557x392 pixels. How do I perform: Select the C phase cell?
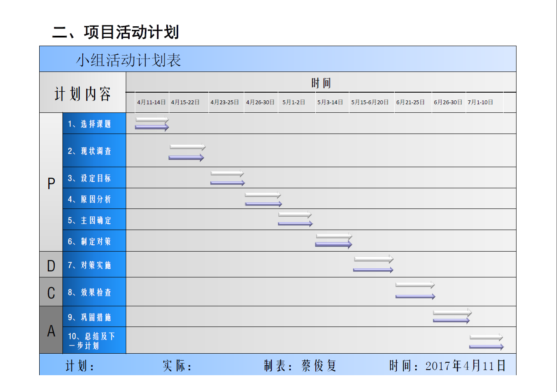(51, 292)
